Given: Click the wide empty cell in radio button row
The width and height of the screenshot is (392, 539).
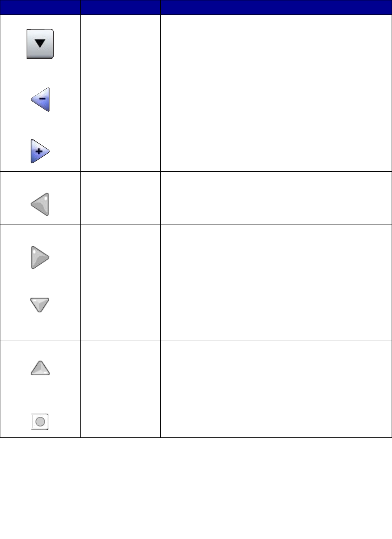Looking at the screenshot, I should pos(276,416).
